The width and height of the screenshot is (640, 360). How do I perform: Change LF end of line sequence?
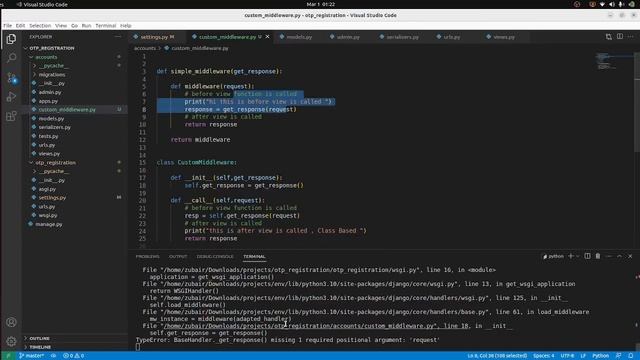(583, 356)
